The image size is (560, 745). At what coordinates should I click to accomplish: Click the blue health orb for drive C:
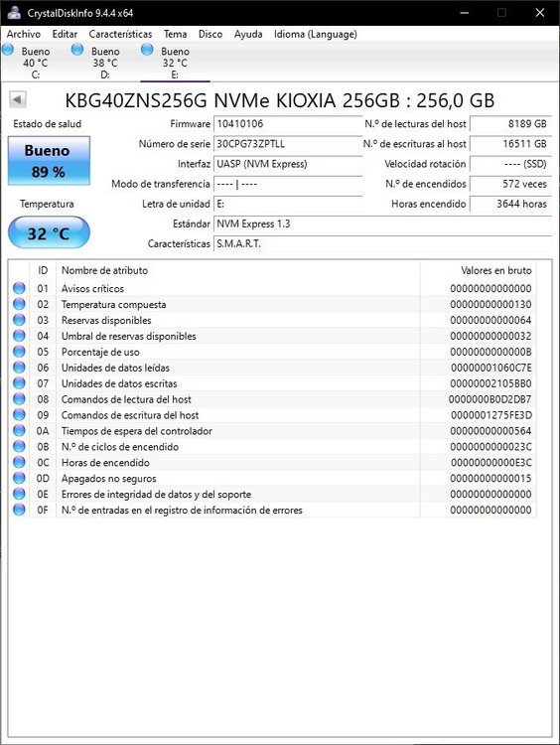coord(8,49)
